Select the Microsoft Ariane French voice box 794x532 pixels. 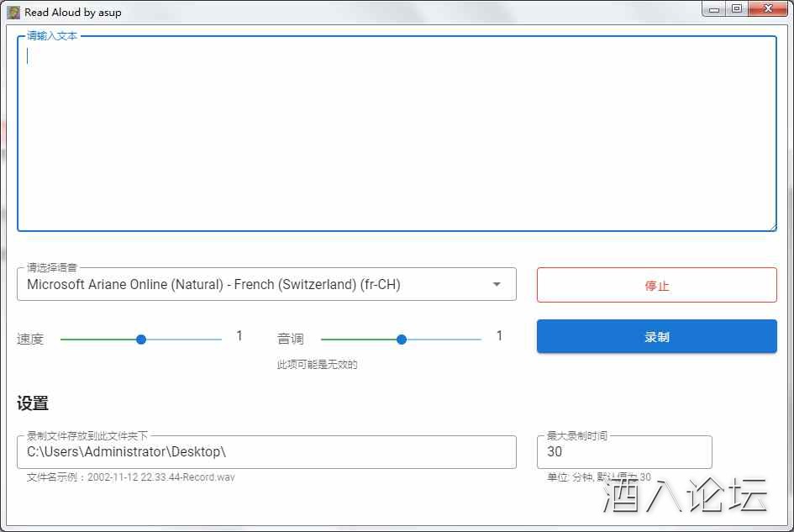[266, 284]
